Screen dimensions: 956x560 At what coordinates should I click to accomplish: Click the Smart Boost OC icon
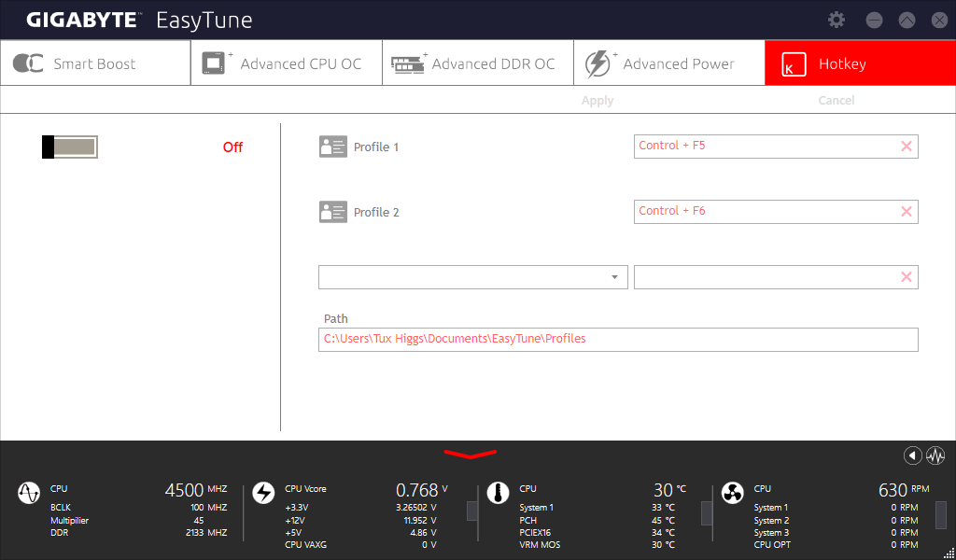coord(28,63)
